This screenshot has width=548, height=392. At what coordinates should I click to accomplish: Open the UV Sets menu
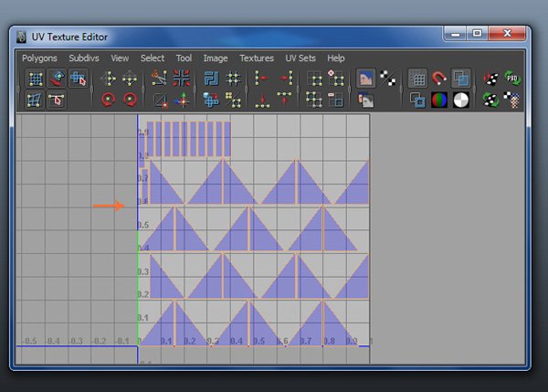[x=299, y=58]
